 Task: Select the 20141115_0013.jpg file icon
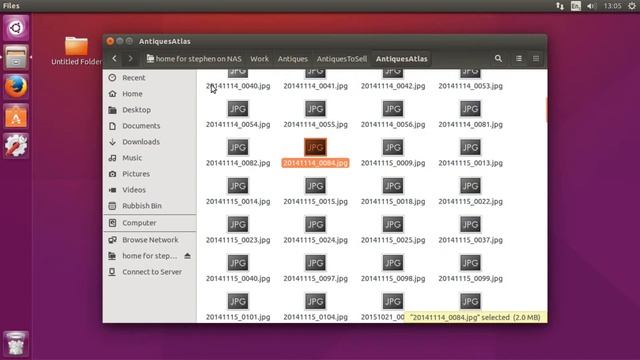(470, 147)
